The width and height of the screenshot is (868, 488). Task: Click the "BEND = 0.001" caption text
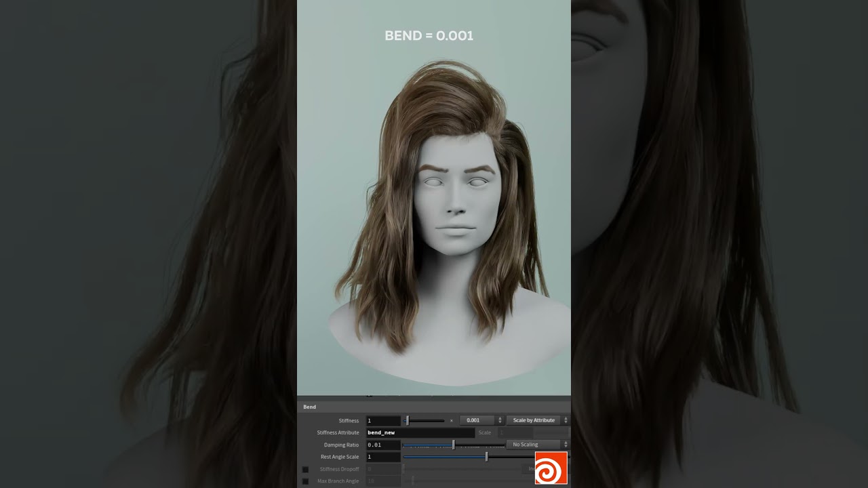pos(429,35)
